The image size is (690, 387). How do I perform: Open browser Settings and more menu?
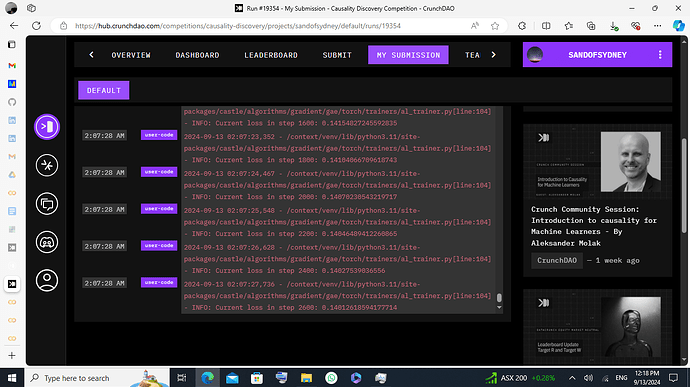[x=657, y=26]
